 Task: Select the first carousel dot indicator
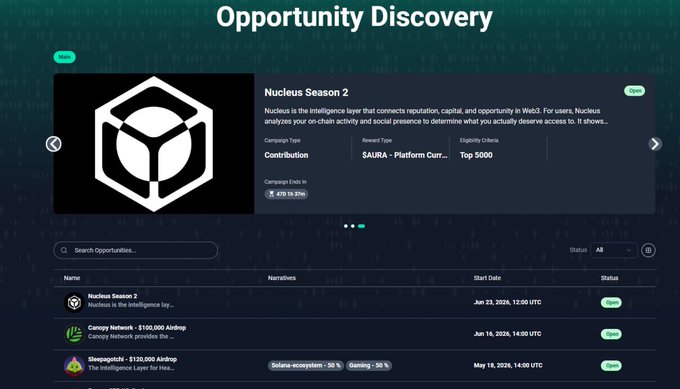pyautogui.click(x=346, y=226)
